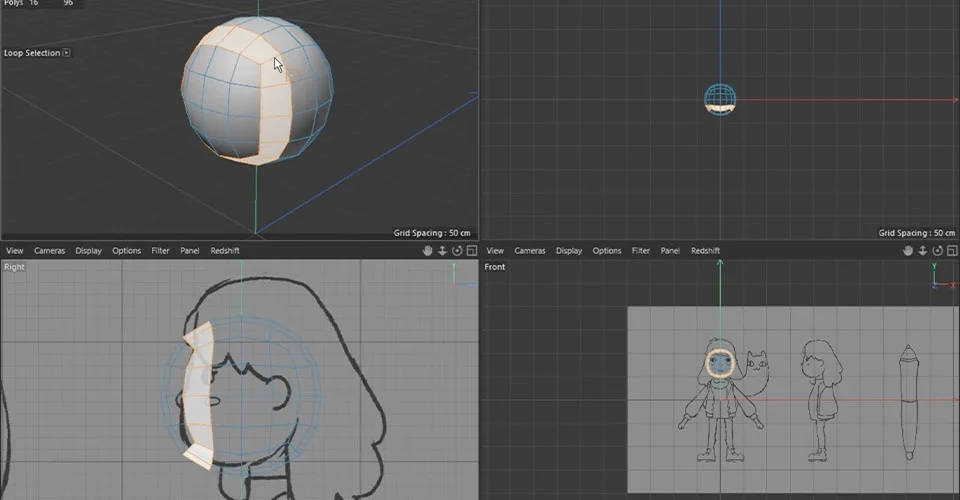
Task: Toggle maximize icon of the Front viewport
Action: pos(952,251)
